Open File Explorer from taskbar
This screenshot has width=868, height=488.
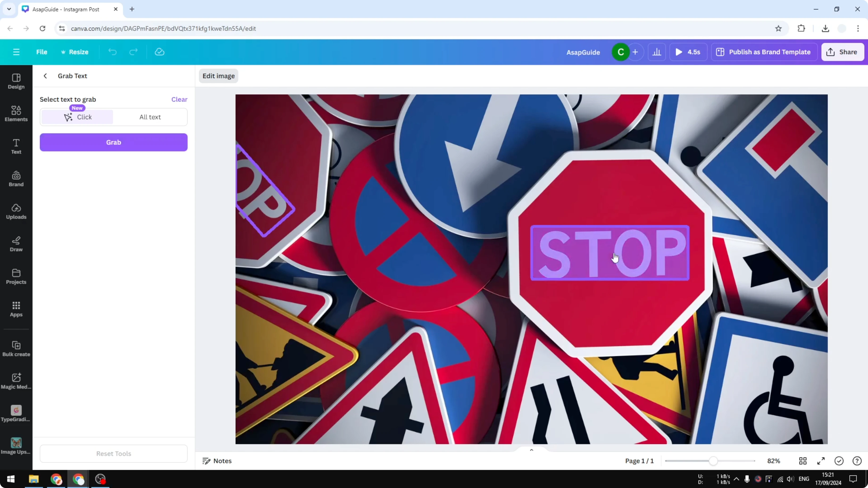34,479
